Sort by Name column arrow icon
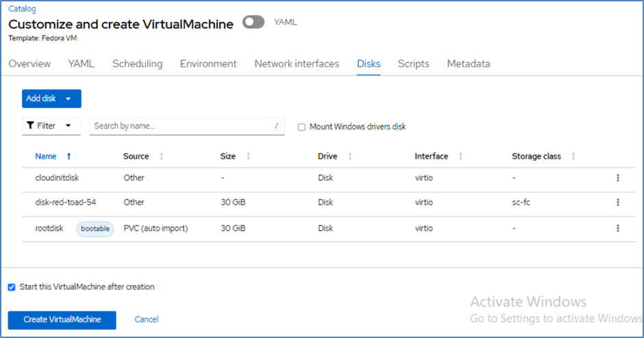Viewport: 644px width, 338px height. [x=69, y=157]
